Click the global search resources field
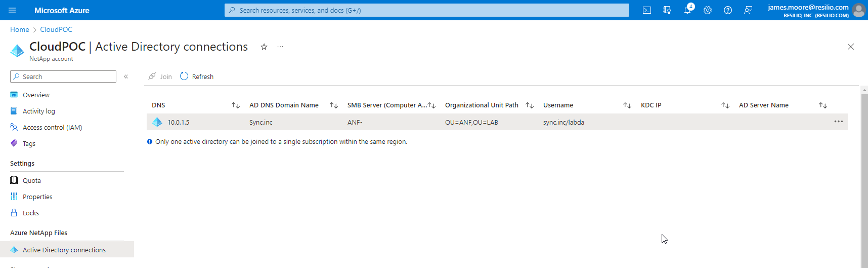 [426, 10]
